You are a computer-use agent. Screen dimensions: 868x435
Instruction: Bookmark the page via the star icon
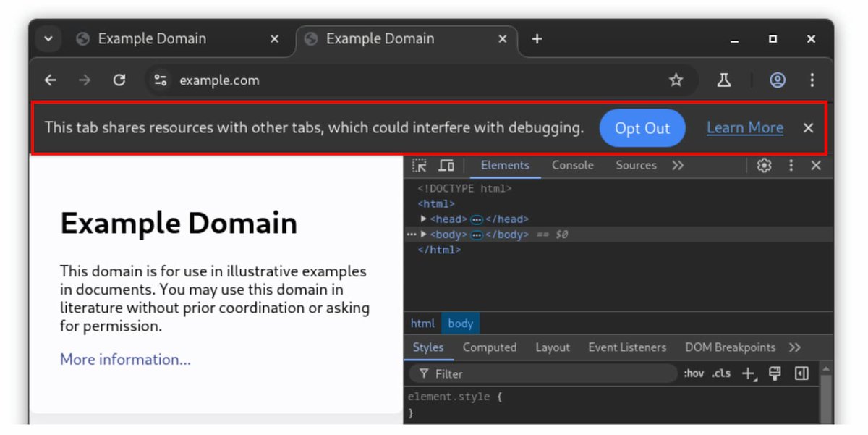pos(676,80)
